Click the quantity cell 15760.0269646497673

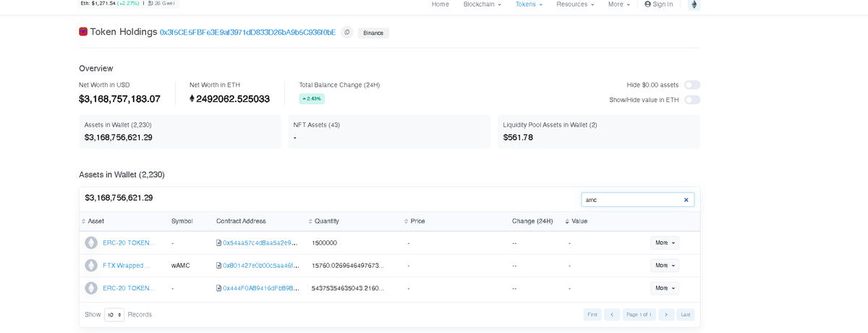[x=348, y=266]
